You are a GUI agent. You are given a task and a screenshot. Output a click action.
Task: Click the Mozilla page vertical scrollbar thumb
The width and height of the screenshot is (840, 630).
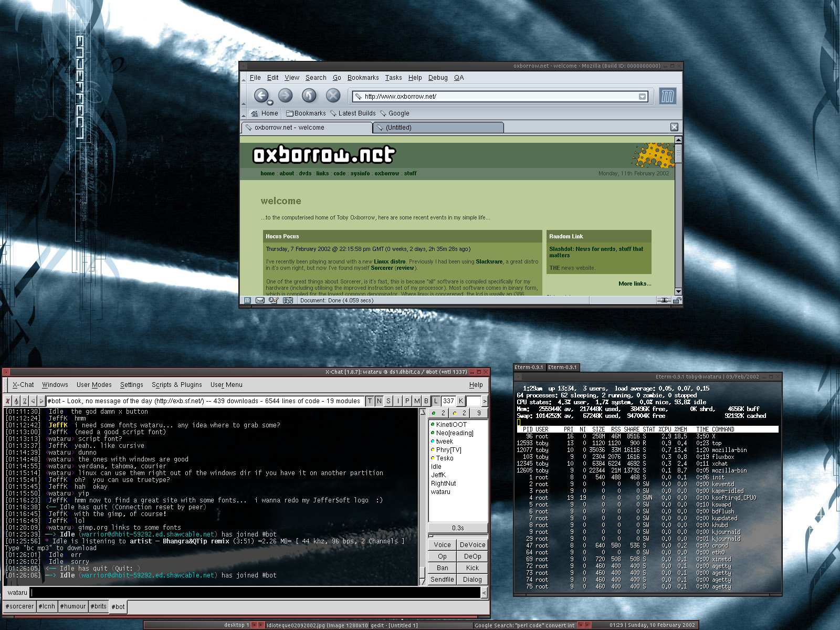(x=678, y=153)
